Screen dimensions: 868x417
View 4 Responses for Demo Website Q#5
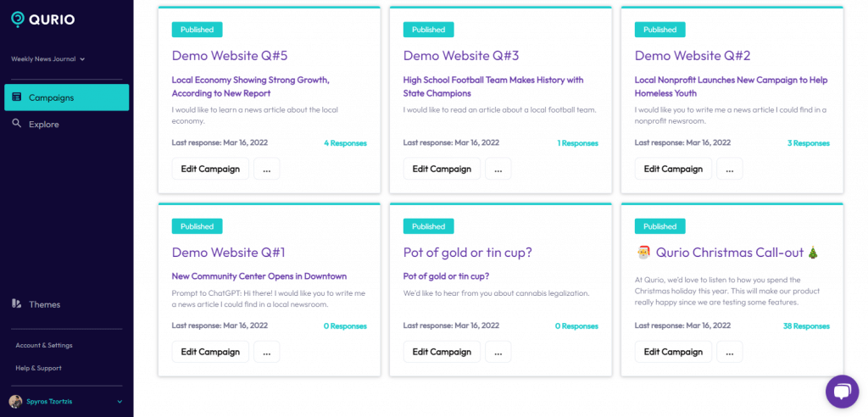pyautogui.click(x=345, y=143)
